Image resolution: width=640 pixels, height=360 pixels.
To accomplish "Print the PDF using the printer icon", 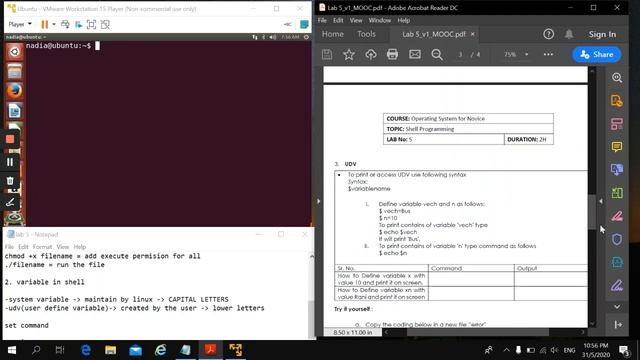I will [392, 54].
